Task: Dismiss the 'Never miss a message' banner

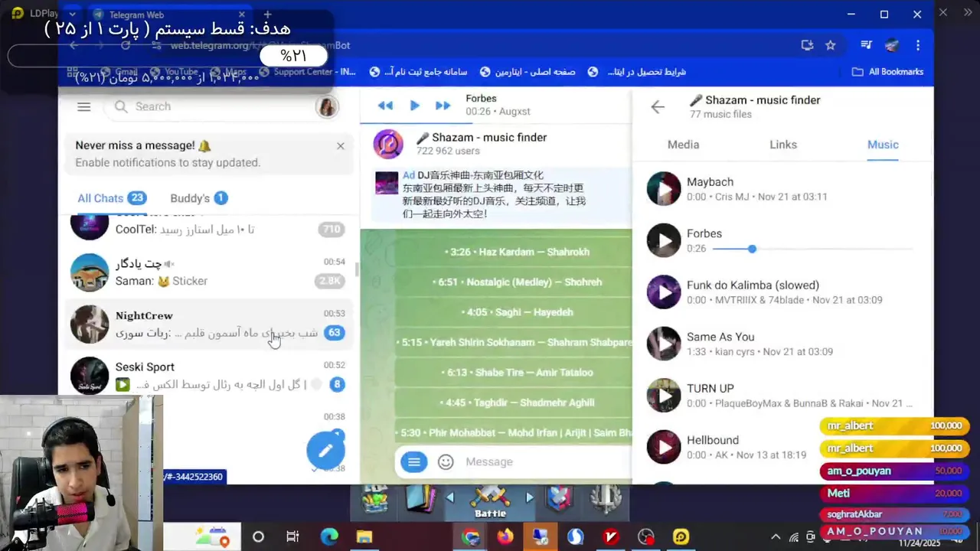Action: click(341, 146)
